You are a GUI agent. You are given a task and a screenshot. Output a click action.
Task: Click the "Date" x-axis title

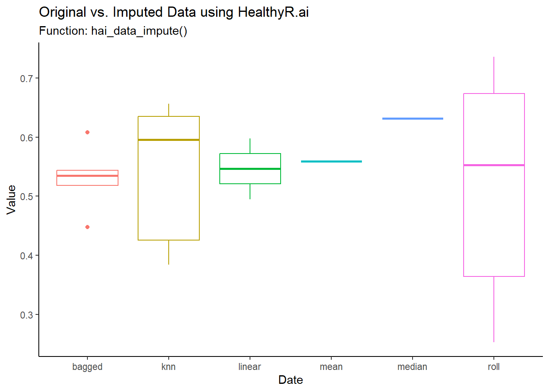click(290, 380)
